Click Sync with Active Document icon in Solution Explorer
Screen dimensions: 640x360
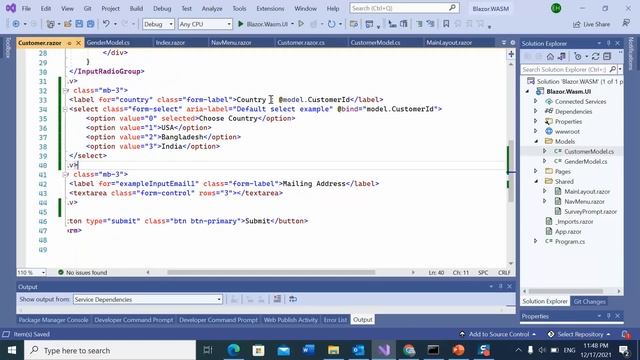click(562, 56)
